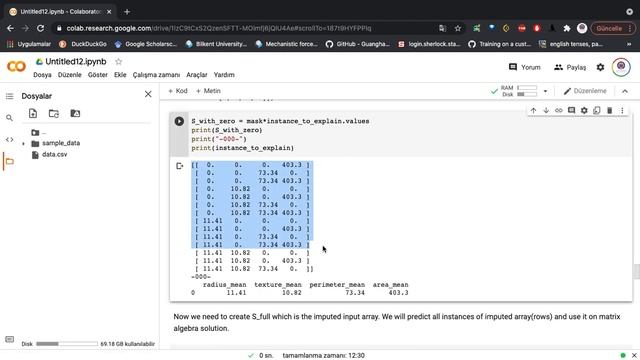This screenshot has height=360, width=640.
Task: Close the Untitled12.ipynb browser tab
Action: coord(109,12)
